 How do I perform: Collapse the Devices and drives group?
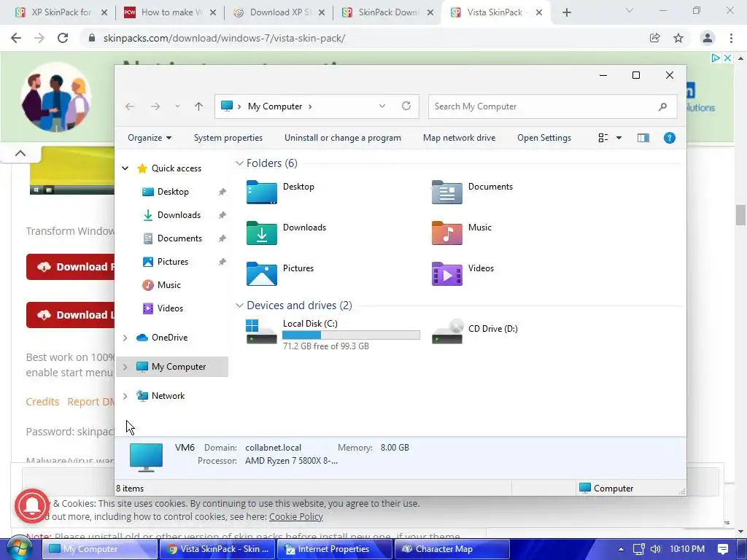point(239,306)
